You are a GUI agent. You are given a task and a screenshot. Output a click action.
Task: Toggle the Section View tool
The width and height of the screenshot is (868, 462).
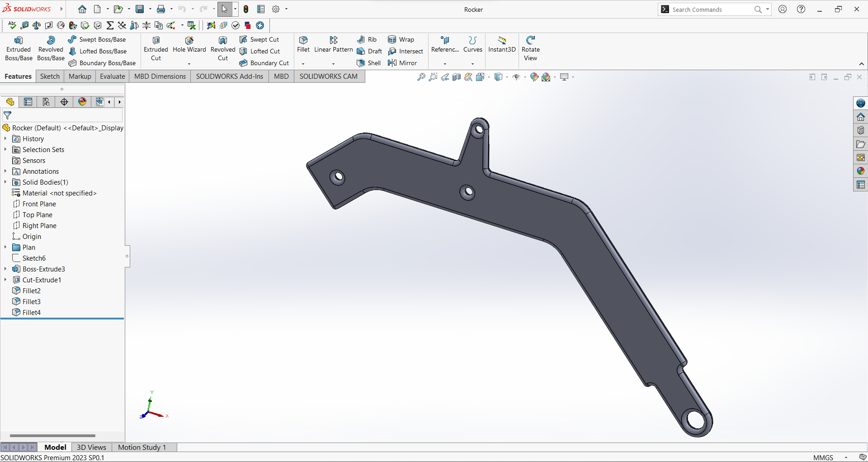point(457,77)
